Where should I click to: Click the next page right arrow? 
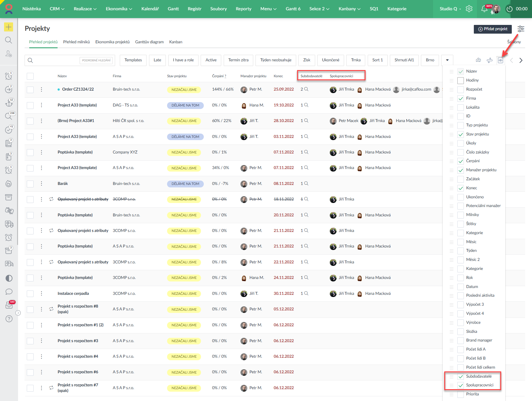pyautogui.click(x=521, y=60)
